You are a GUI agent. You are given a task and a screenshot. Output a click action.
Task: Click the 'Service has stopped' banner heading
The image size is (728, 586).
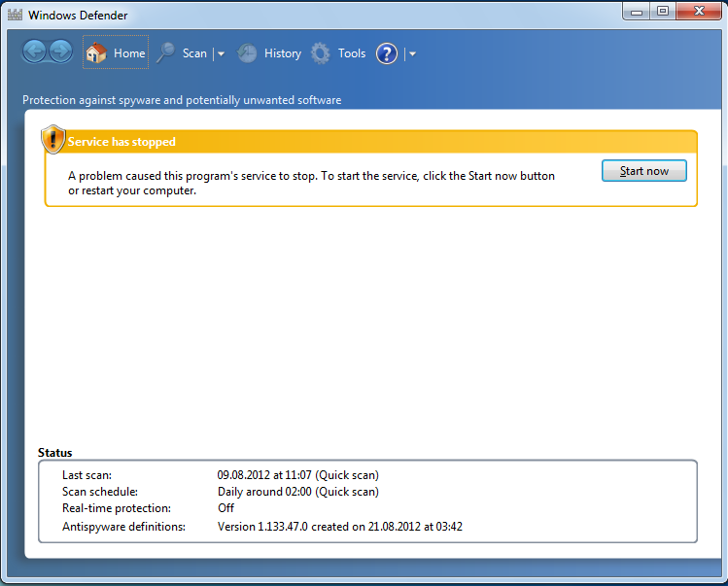click(121, 142)
